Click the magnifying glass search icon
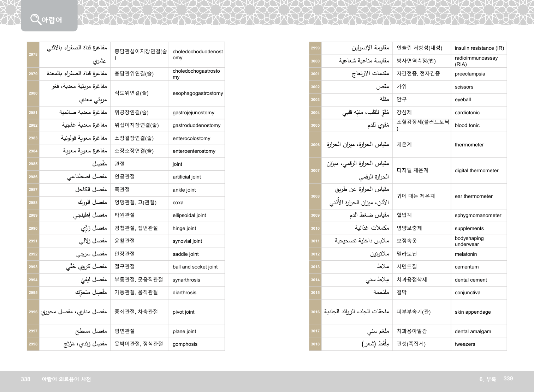The height and width of the screenshot is (392, 534). click(x=35, y=19)
